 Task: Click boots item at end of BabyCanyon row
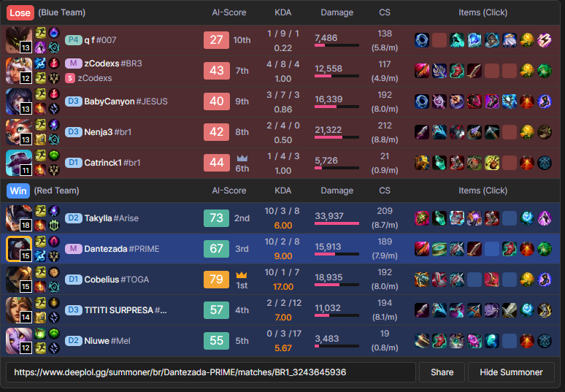(544, 101)
